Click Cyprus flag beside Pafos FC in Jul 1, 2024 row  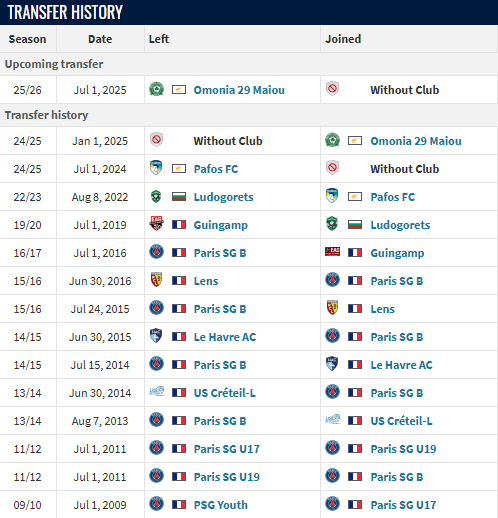[179, 169]
